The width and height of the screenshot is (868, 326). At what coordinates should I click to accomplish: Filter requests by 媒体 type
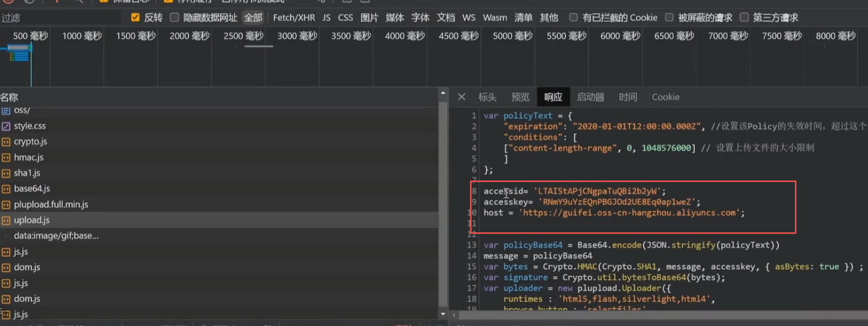point(395,18)
